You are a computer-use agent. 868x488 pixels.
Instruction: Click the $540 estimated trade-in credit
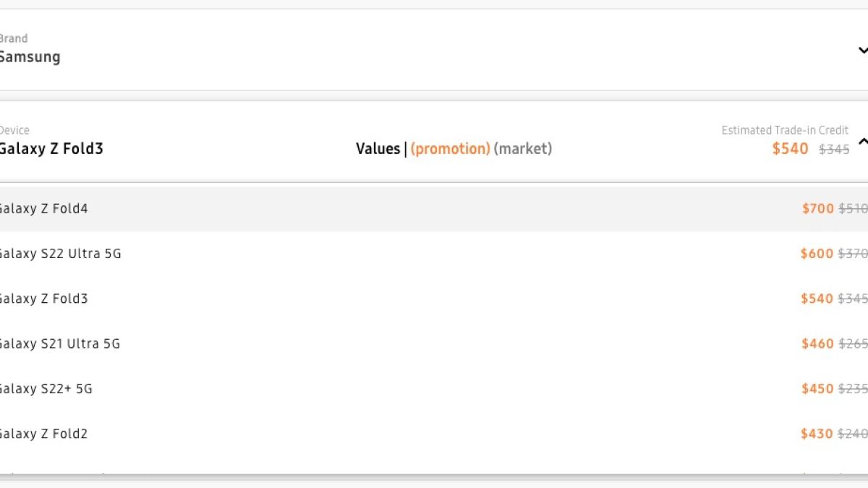[x=790, y=149]
